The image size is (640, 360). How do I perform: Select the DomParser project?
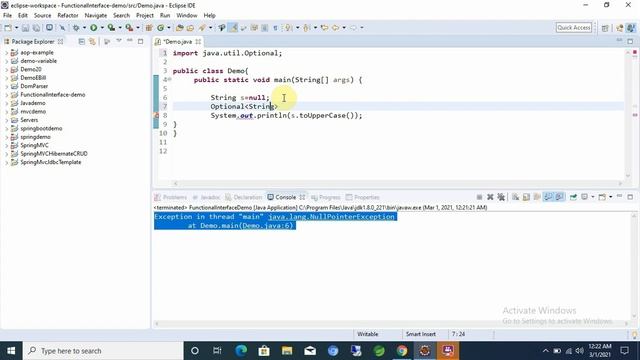(34, 86)
